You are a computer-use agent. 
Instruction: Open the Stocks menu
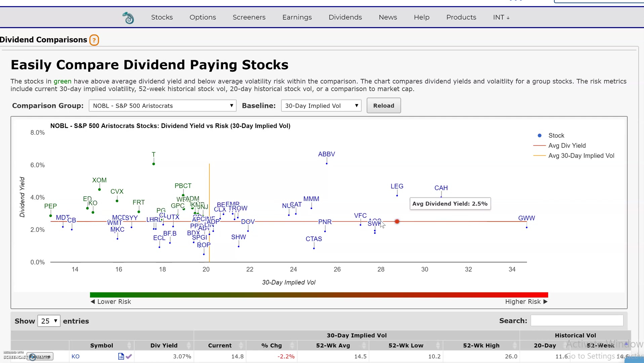pyautogui.click(x=162, y=17)
